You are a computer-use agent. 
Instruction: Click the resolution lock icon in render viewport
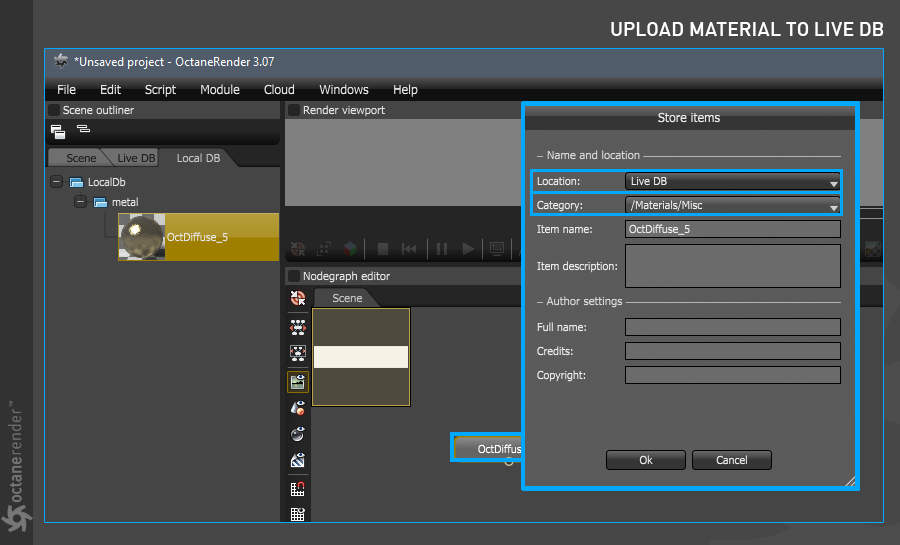tap(324, 249)
